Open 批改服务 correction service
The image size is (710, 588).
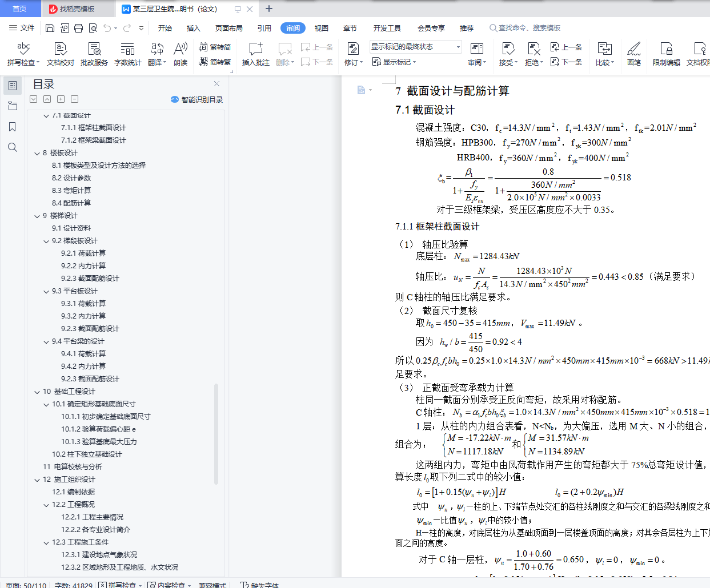[94, 54]
